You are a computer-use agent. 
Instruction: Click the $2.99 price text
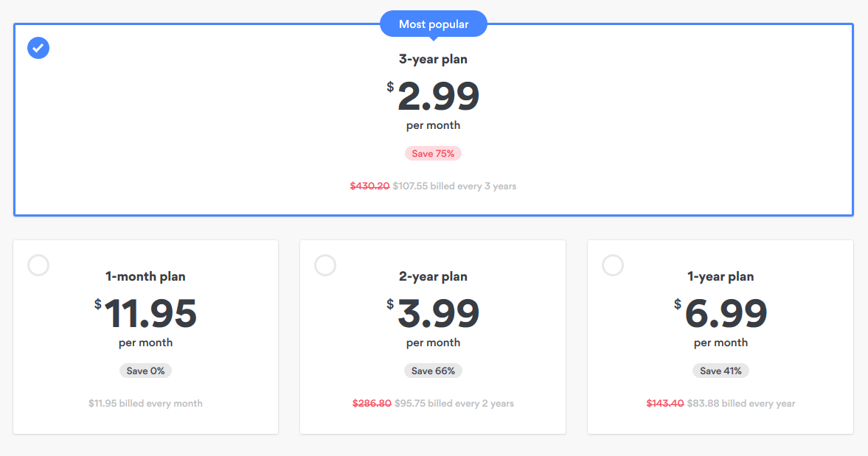(433, 97)
